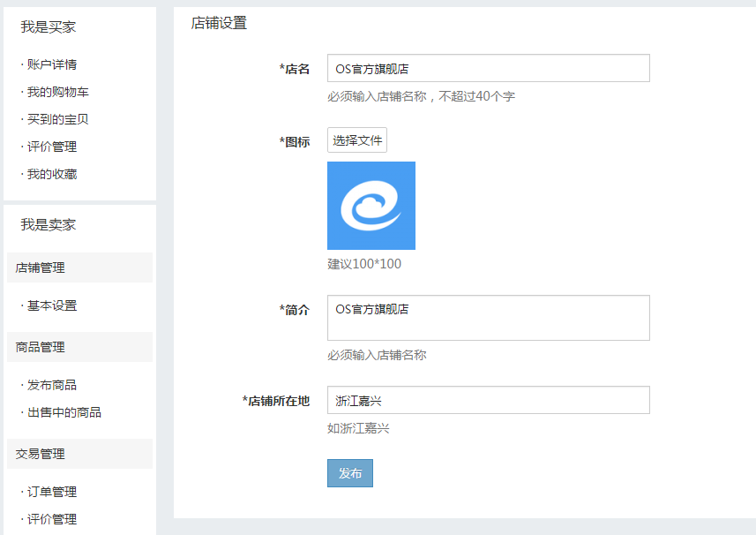Click the *店铺所在地 field label
The height and width of the screenshot is (535, 756).
click(276, 401)
